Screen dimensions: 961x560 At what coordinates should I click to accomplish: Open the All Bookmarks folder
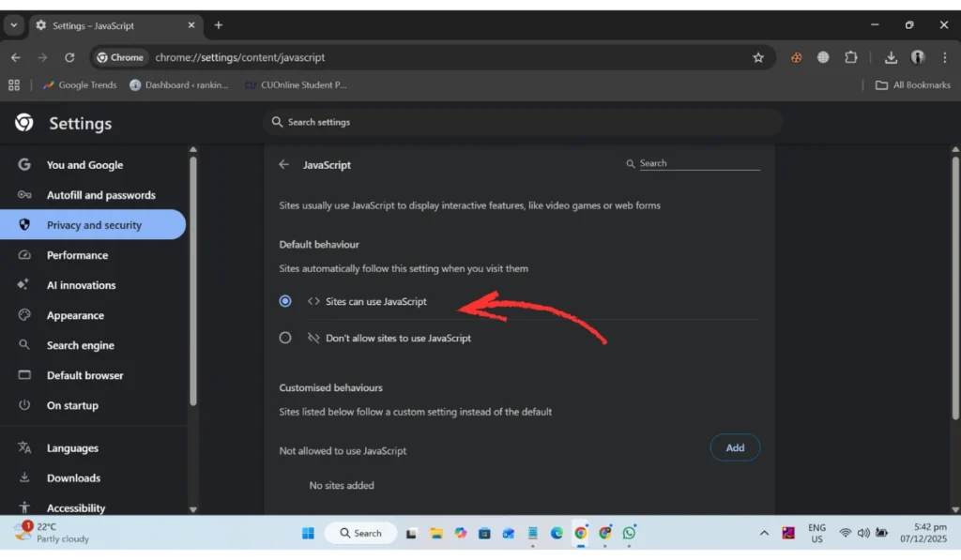click(x=913, y=85)
